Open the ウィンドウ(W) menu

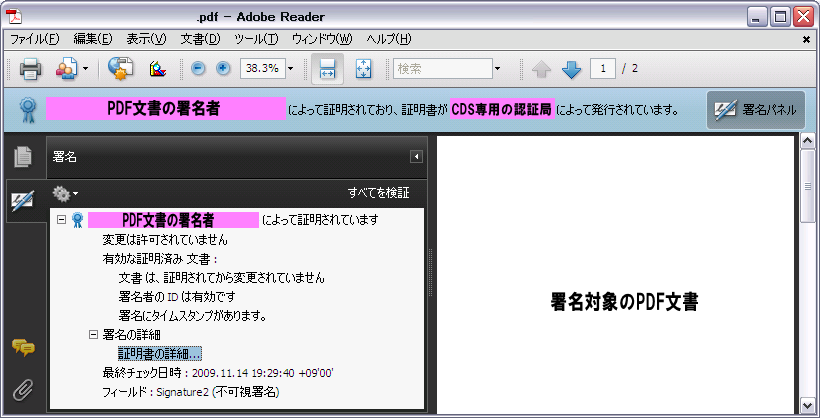click(322, 39)
